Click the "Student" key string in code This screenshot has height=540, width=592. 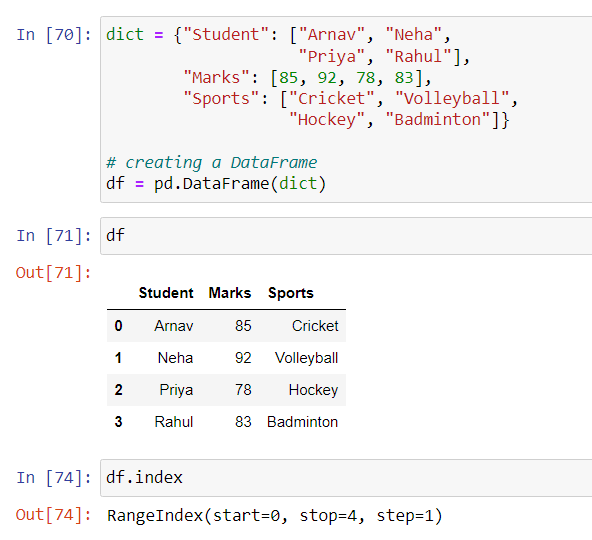coord(226,35)
